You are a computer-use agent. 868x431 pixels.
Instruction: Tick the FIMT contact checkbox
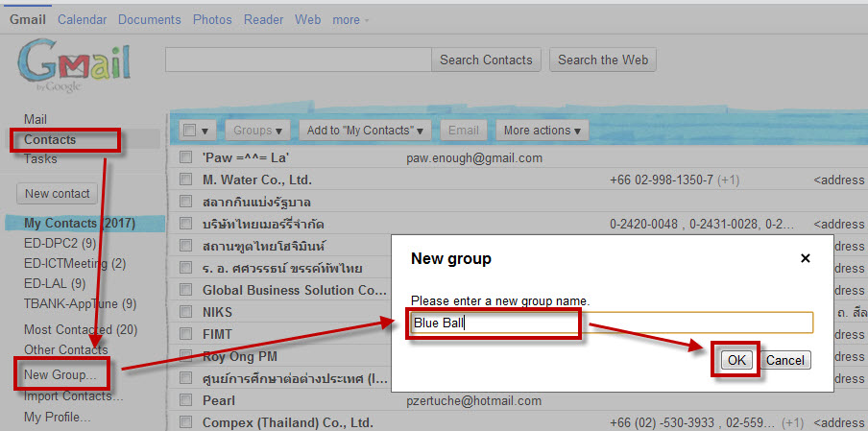click(x=186, y=334)
